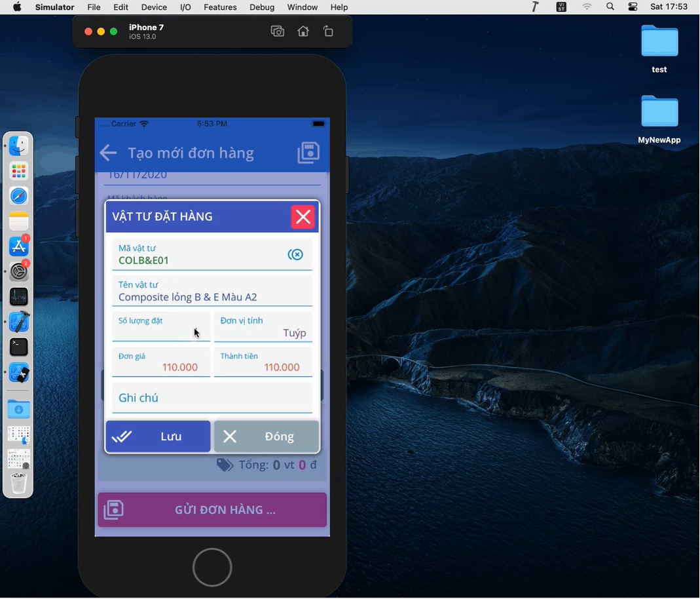This screenshot has height=599, width=700.
Task: Tap the save icon in the app header
Action: pos(308,153)
